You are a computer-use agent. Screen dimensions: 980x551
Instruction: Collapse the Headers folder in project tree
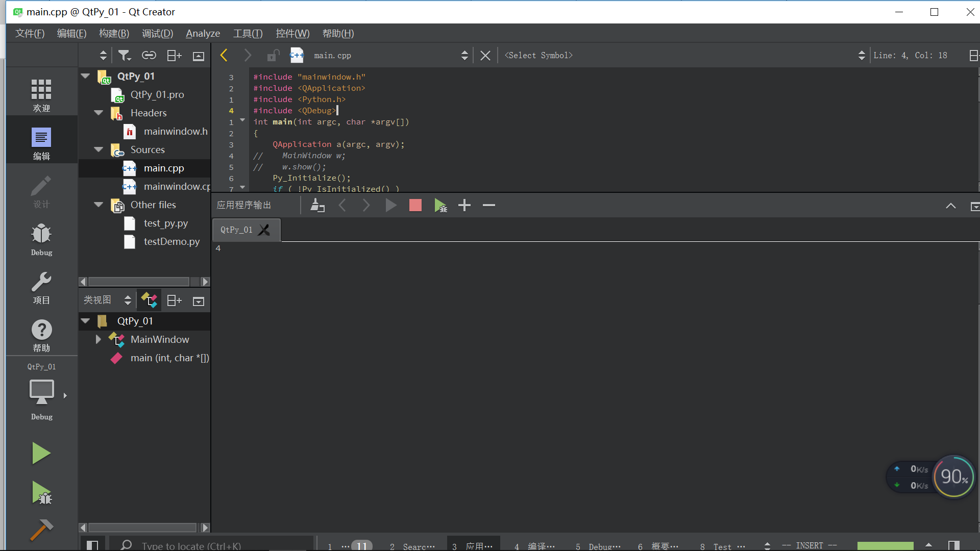coord(99,113)
